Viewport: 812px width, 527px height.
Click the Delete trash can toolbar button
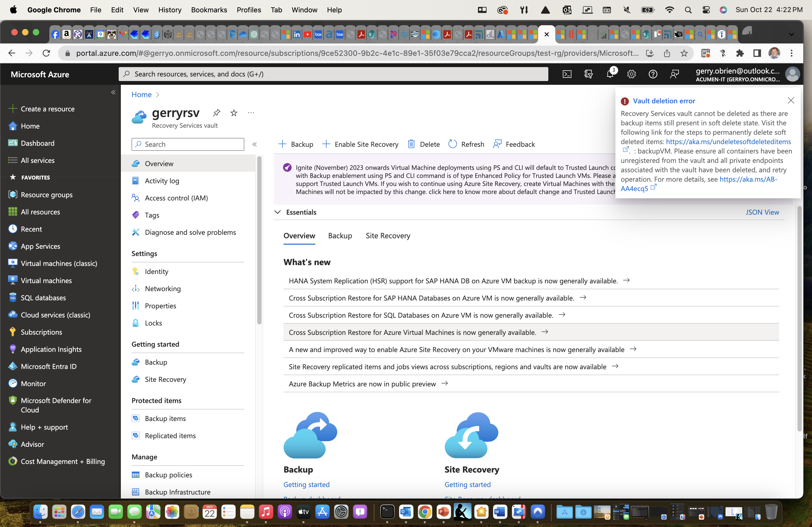click(424, 144)
